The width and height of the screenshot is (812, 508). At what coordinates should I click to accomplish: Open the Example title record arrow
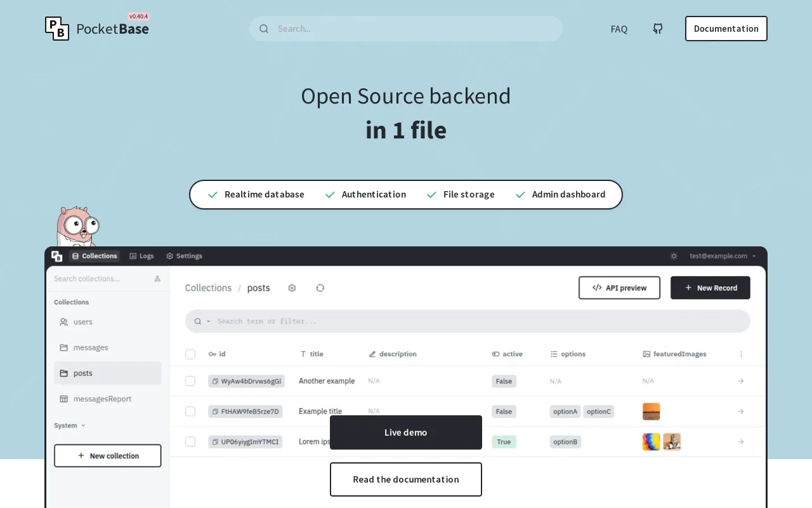click(740, 411)
